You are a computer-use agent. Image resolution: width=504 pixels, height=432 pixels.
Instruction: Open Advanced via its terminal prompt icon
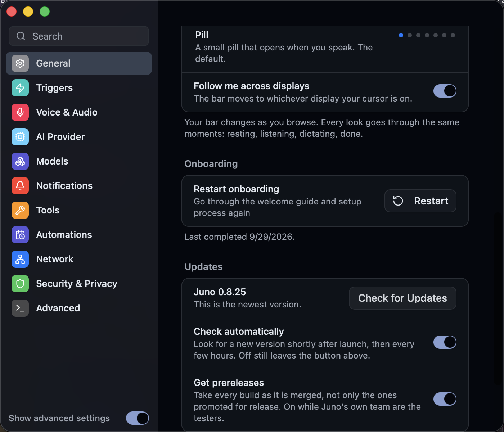tap(20, 308)
